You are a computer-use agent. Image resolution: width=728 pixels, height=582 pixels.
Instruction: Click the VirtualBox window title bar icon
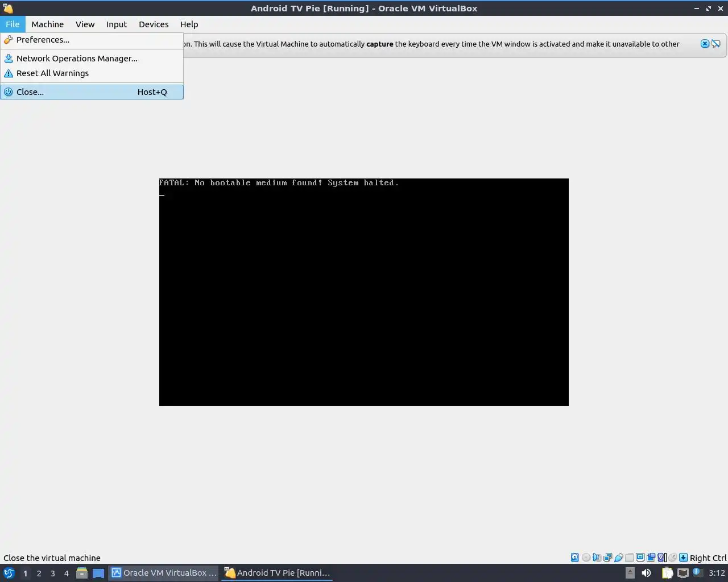click(8, 9)
